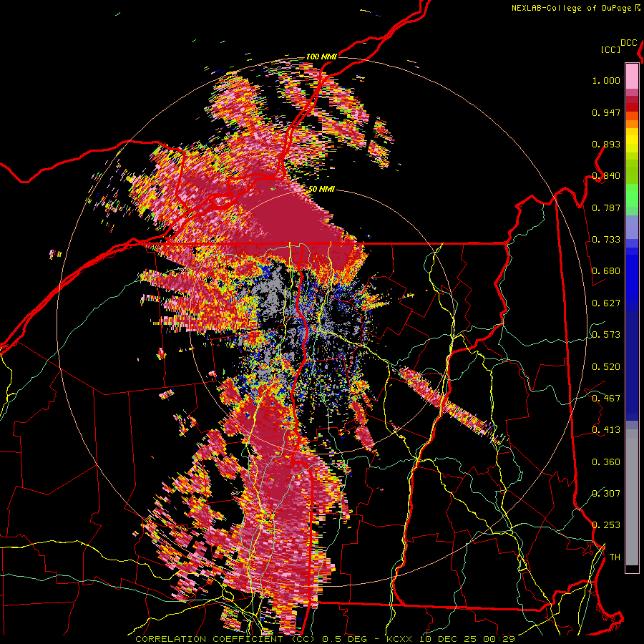Click the 0.413 legend value
The width and height of the screenshot is (644, 644).
pos(606,430)
